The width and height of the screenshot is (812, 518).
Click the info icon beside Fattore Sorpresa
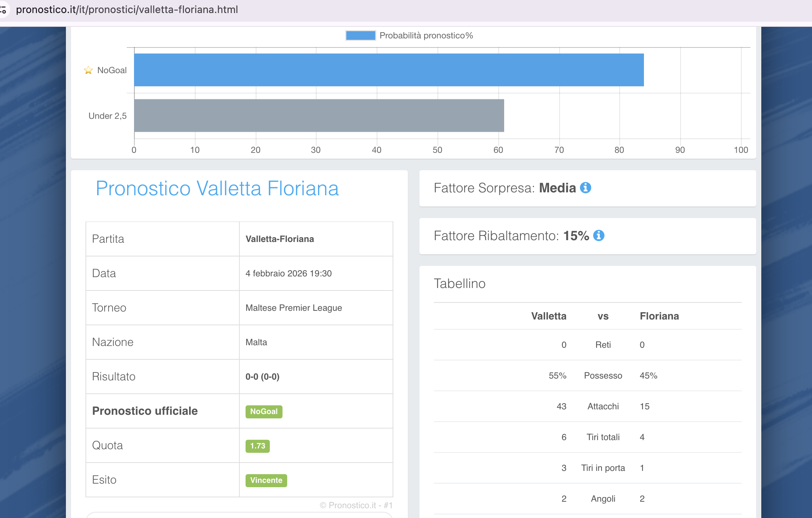(585, 188)
